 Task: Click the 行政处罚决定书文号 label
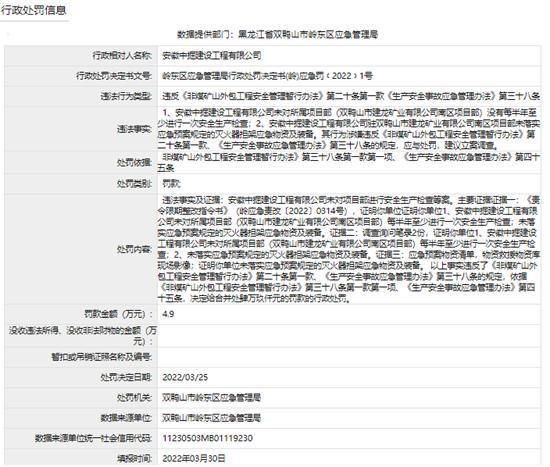(114, 75)
